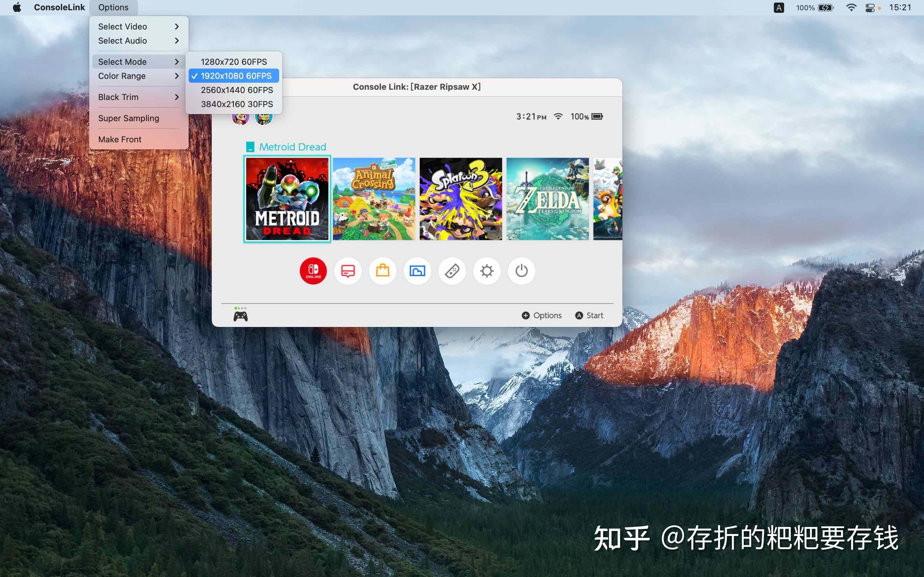The image size is (924, 577).
Task: Open the ConsoleLink menu
Action: pos(60,7)
